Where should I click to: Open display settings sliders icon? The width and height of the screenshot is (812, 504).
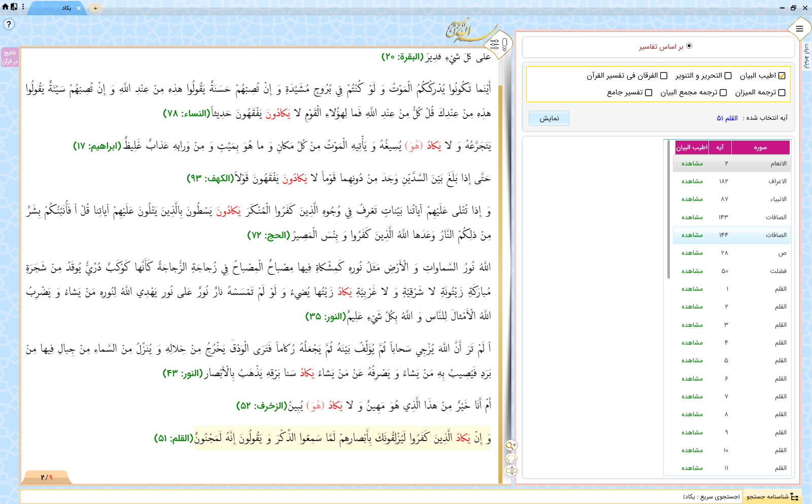coord(494,45)
